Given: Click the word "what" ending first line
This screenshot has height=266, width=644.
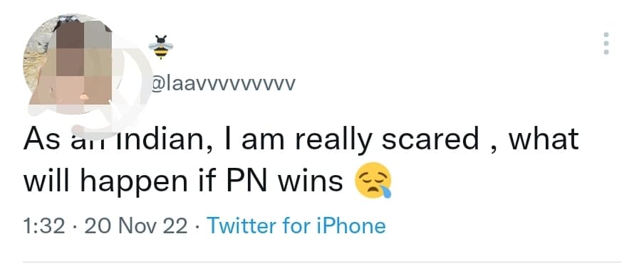Looking at the screenshot, I should pos(544,139).
